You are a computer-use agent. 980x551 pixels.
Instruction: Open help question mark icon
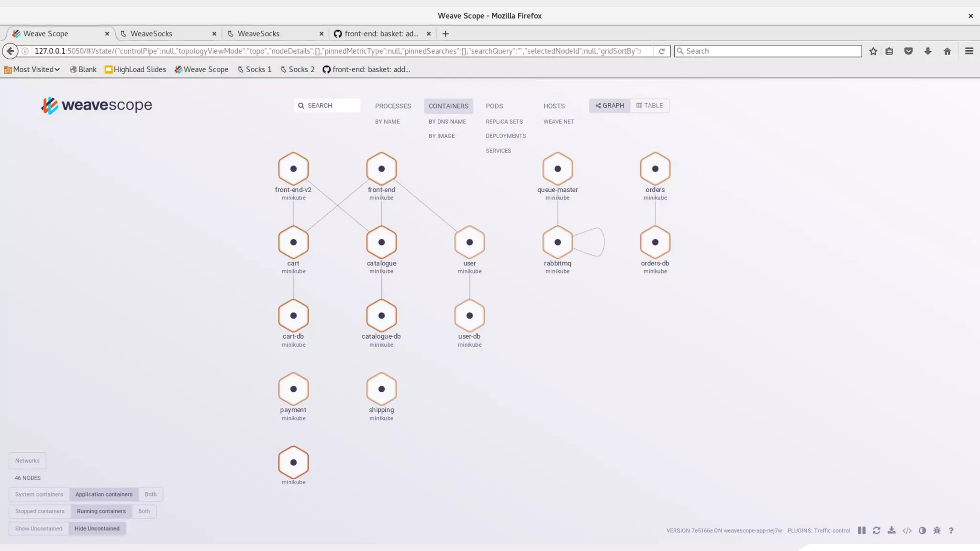tap(951, 530)
